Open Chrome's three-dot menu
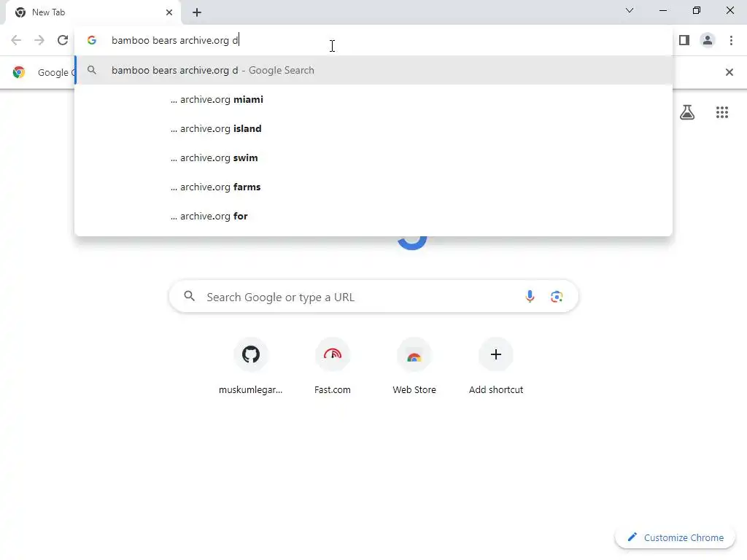 click(x=731, y=40)
